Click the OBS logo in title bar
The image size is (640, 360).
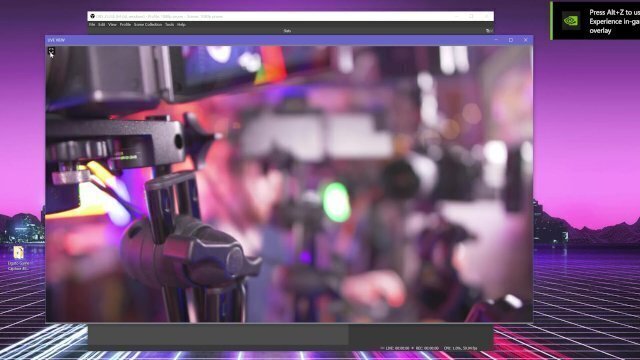pyautogui.click(x=93, y=16)
